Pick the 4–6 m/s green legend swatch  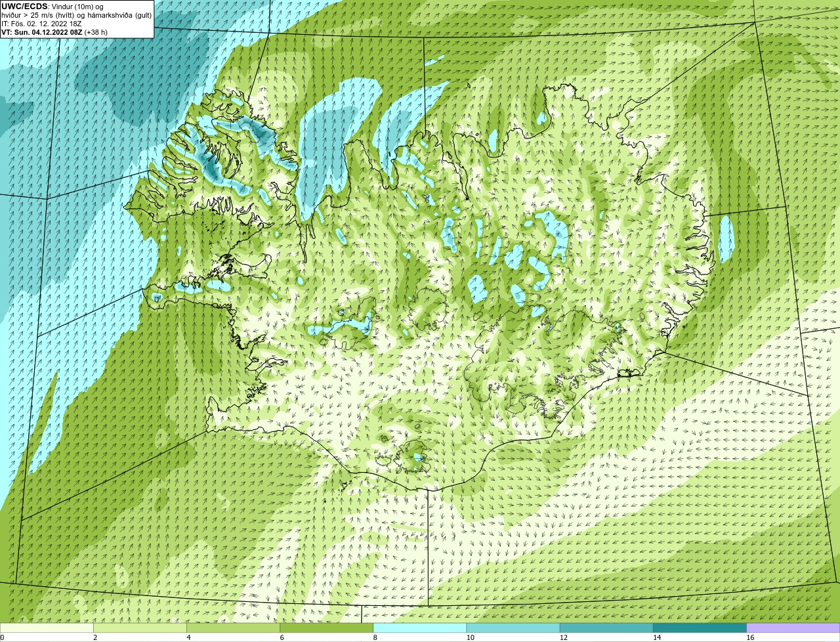pyautogui.click(x=233, y=628)
